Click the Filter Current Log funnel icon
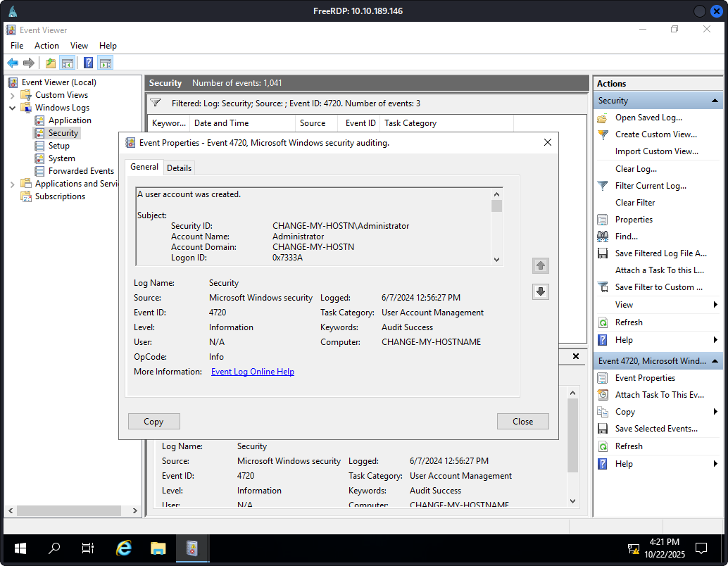728x566 pixels. pyautogui.click(x=602, y=186)
